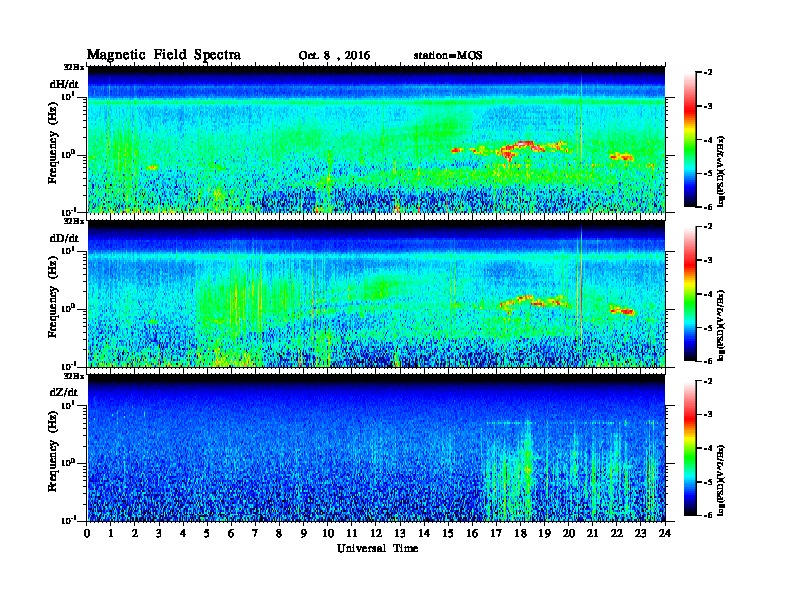The height and width of the screenshot is (612, 792).
Task: Click the "9" hour tick label
Action: pyautogui.click(x=304, y=533)
